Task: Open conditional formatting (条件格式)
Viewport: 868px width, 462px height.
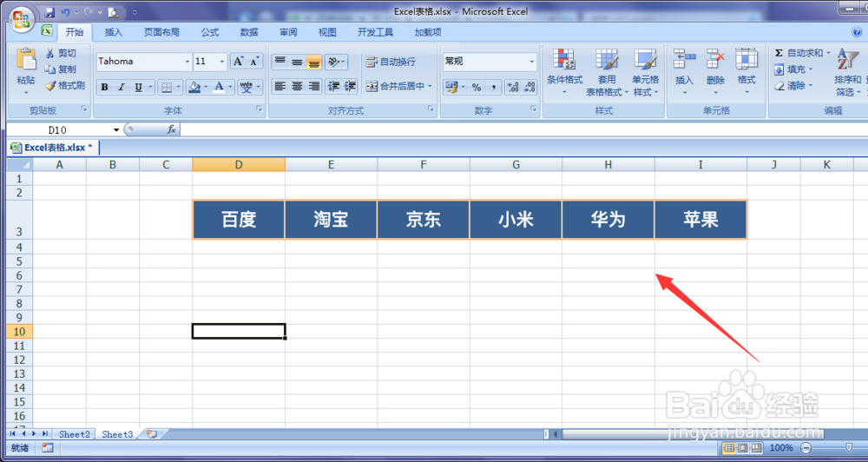Action: click(565, 72)
